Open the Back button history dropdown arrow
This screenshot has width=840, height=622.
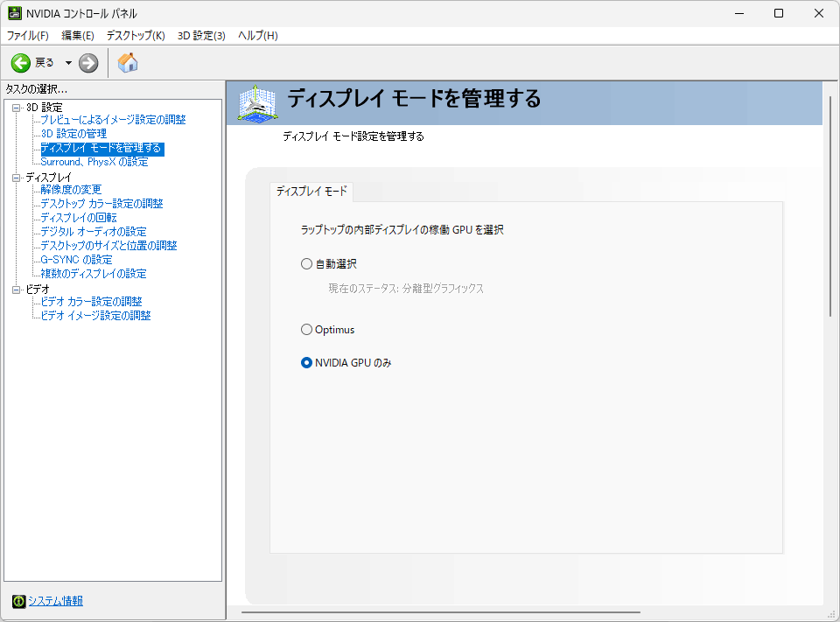(68, 63)
